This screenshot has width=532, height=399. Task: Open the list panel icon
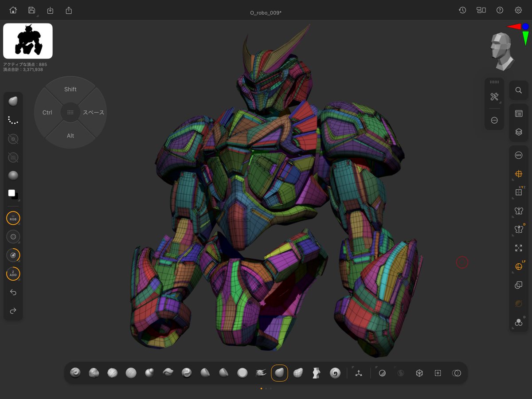click(x=518, y=113)
